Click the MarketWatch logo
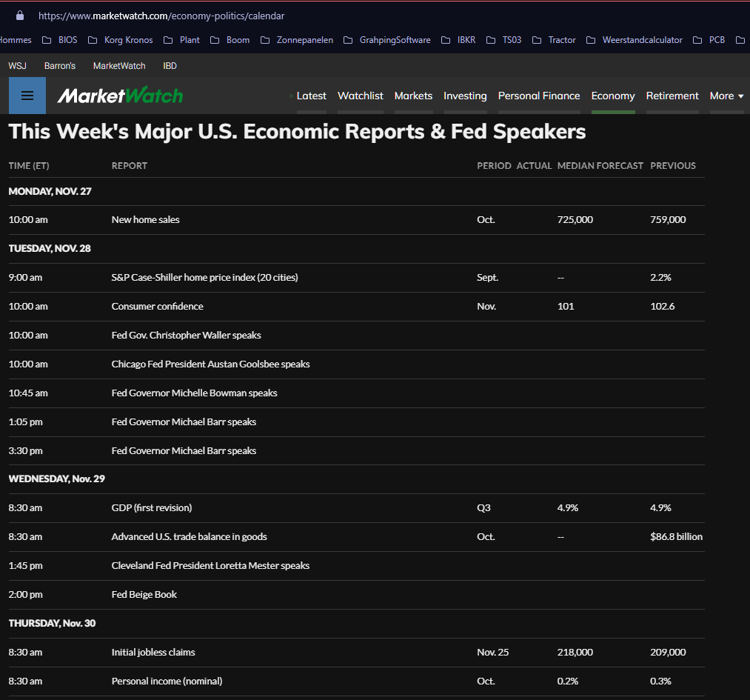The height and width of the screenshot is (700, 750). point(120,96)
